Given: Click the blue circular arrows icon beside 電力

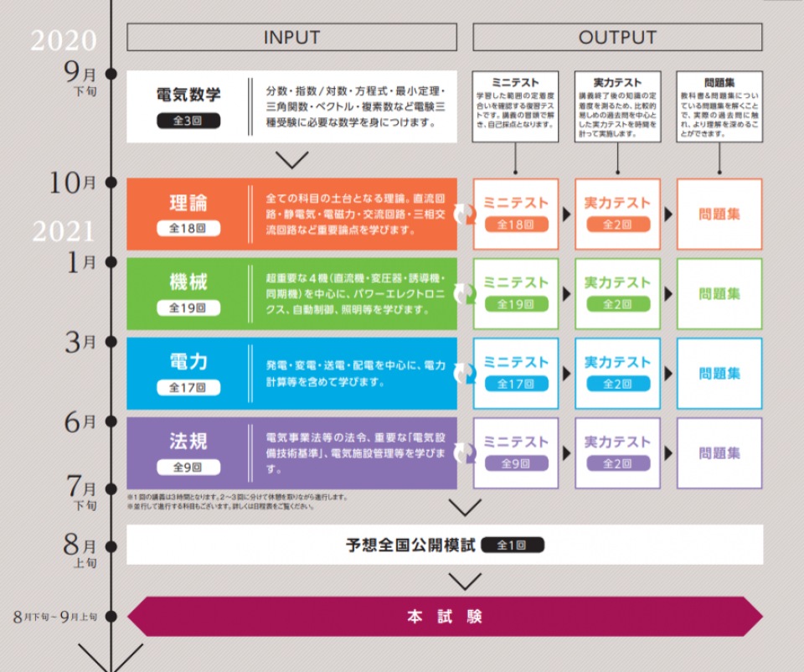Looking at the screenshot, I should 464,374.
